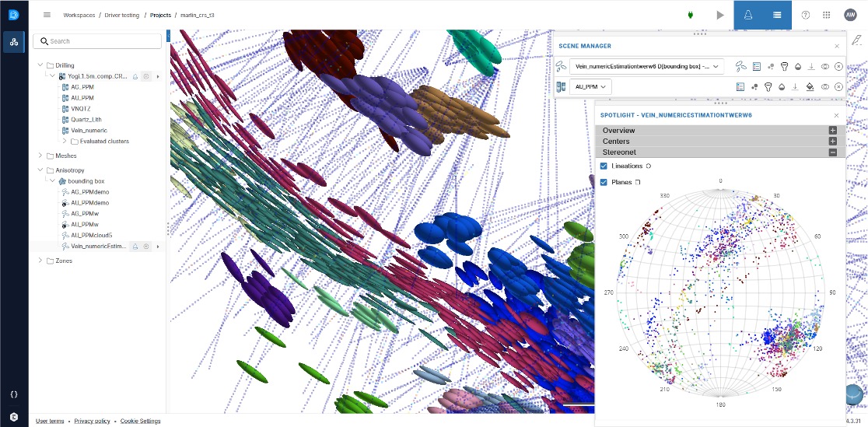
Task: Toggle eye visibility for AU_PPM scene row
Action: coord(824,86)
